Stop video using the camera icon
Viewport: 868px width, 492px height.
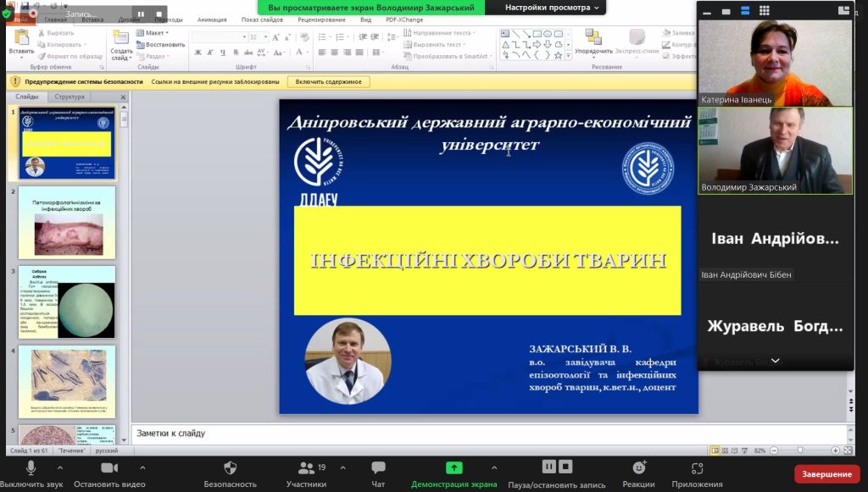coord(109,468)
